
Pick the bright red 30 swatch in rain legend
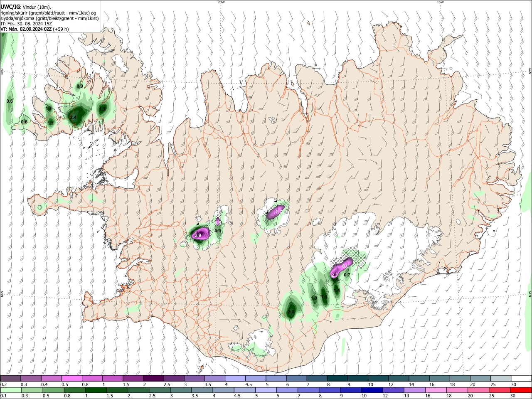coord(520,390)
